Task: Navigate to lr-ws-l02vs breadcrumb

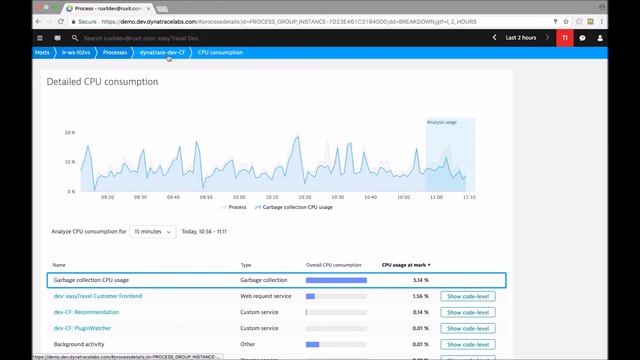Action: (76, 53)
